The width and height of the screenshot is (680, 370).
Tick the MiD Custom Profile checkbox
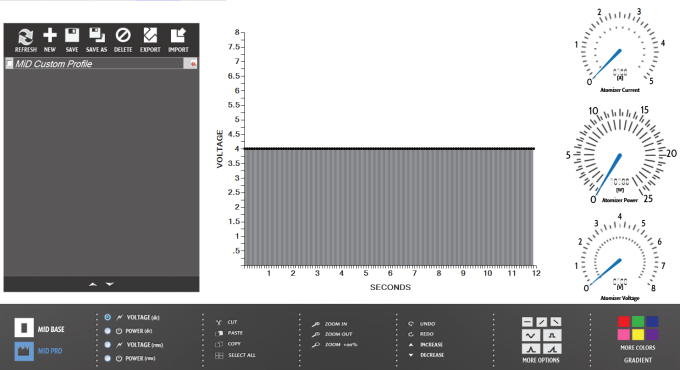[9, 64]
